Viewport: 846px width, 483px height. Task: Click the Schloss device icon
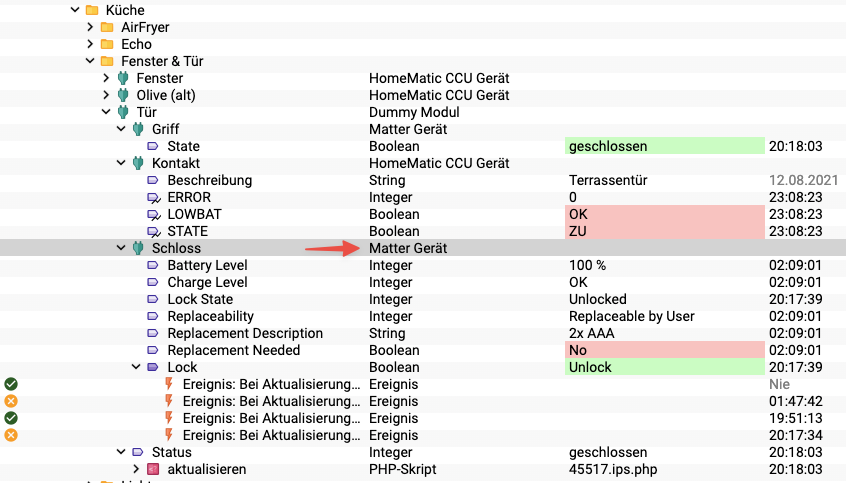138,248
